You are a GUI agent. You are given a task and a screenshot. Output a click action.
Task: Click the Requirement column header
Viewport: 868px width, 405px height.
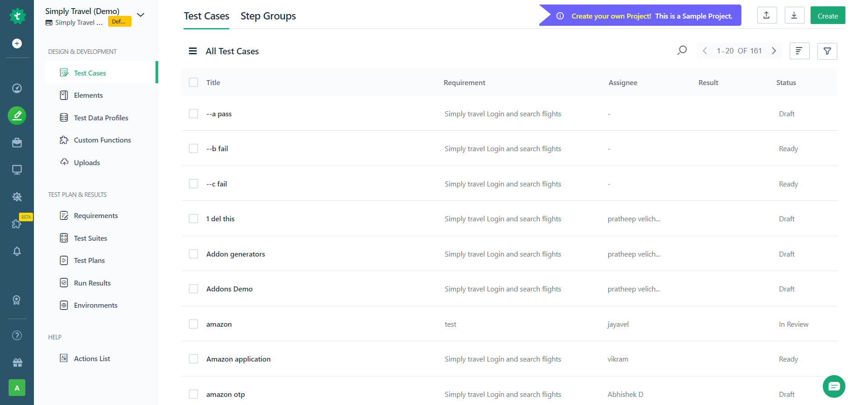(464, 82)
